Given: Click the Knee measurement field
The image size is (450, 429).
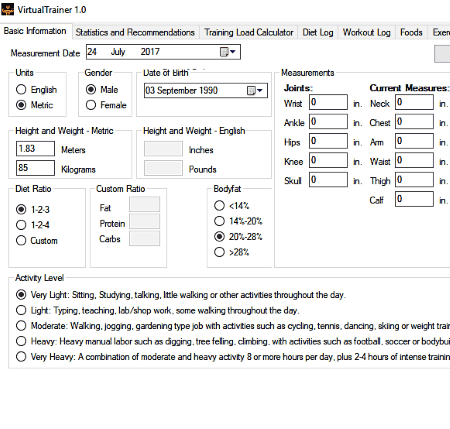Looking at the screenshot, I should point(328,160).
